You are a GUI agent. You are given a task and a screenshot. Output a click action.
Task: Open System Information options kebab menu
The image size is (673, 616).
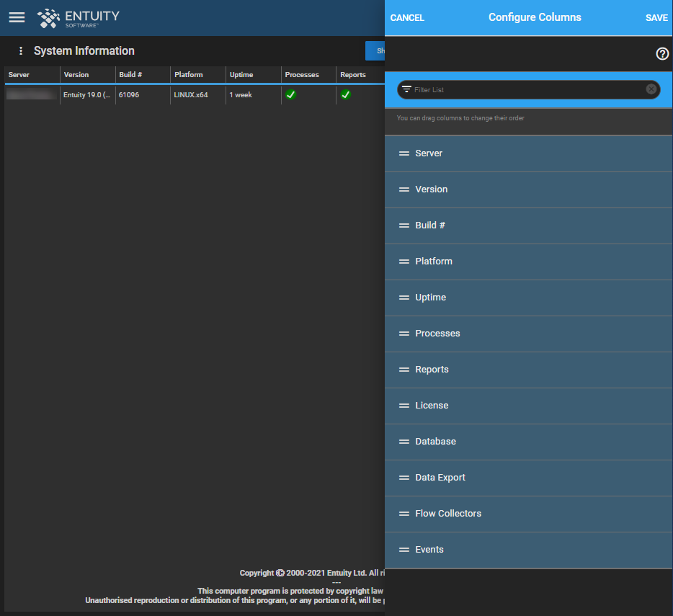[x=21, y=50]
